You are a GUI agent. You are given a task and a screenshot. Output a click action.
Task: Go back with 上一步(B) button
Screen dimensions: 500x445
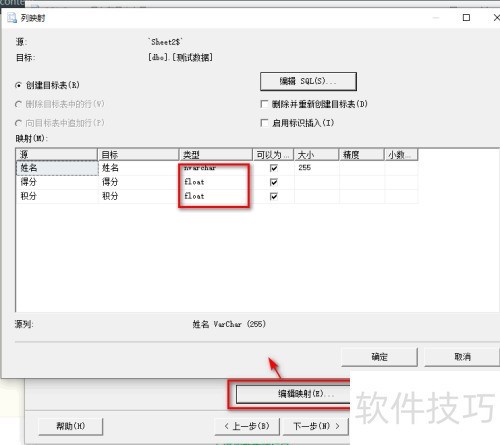[247, 426]
